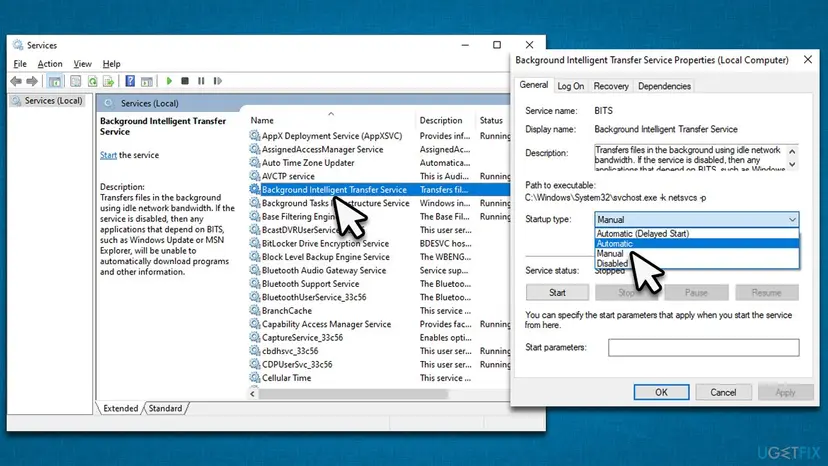Switch to the Standard view tab
Screen dimensions: 828x466
[x=165, y=408]
